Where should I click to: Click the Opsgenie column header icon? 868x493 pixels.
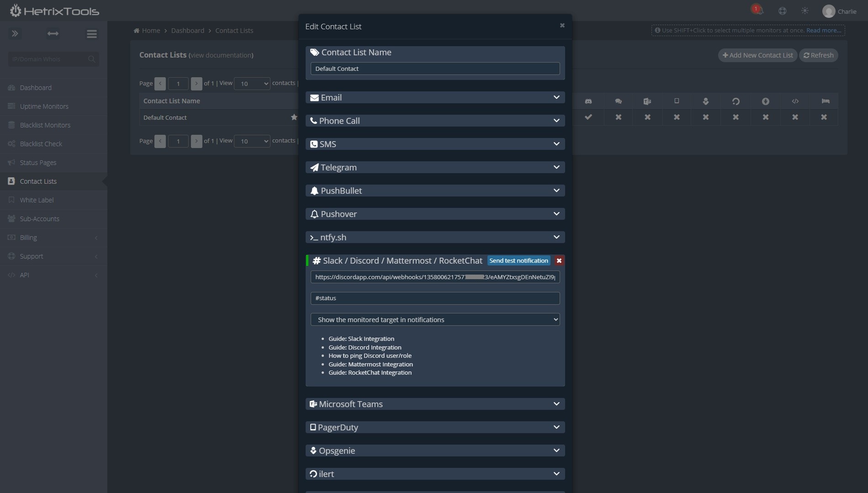(706, 101)
